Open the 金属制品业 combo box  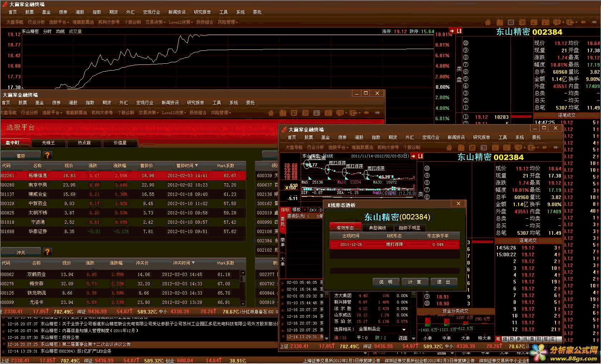(x=382, y=329)
